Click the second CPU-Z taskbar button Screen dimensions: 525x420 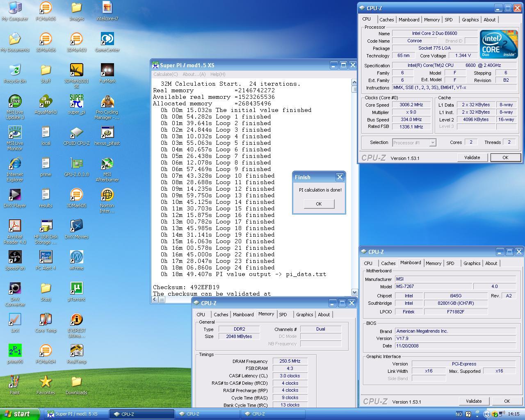pyautogui.click(x=208, y=414)
